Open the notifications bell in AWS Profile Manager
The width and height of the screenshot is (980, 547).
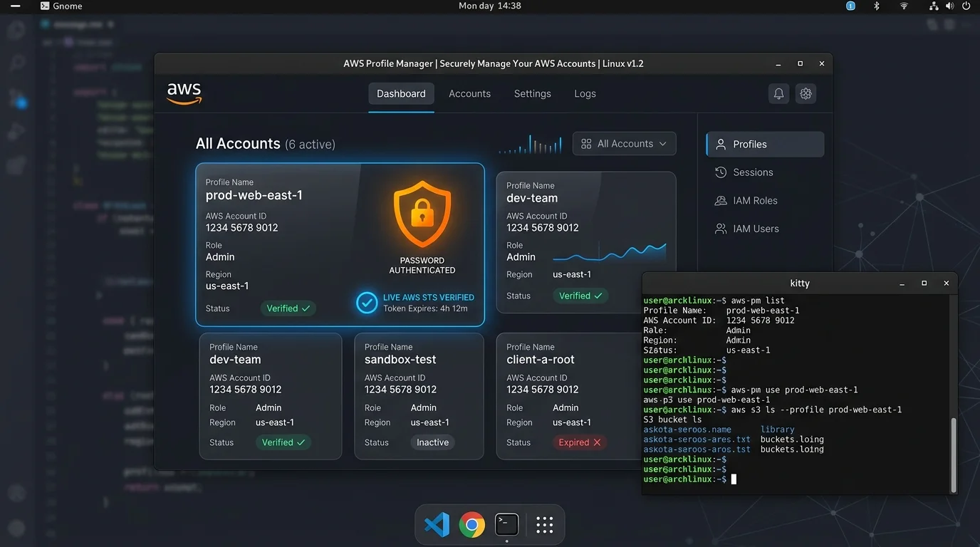coord(778,93)
